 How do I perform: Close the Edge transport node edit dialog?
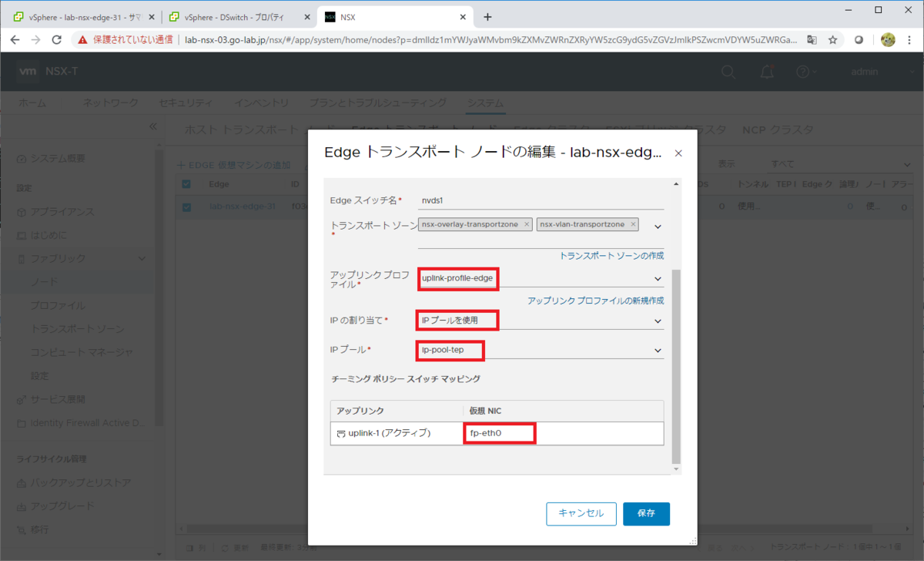[678, 153]
